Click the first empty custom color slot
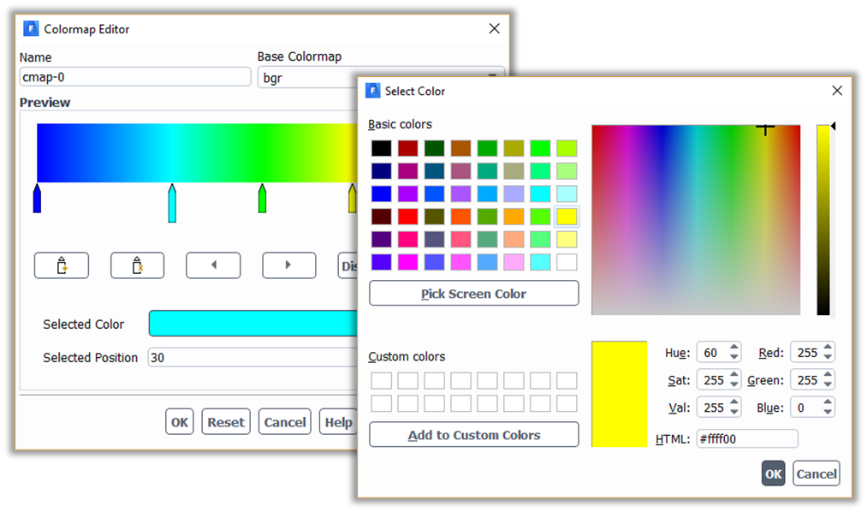 click(381, 380)
